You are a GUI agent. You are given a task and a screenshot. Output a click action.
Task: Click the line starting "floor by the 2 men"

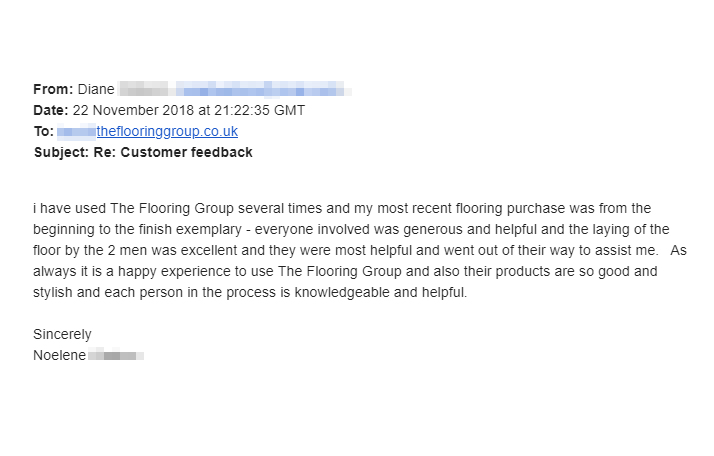[350, 250]
